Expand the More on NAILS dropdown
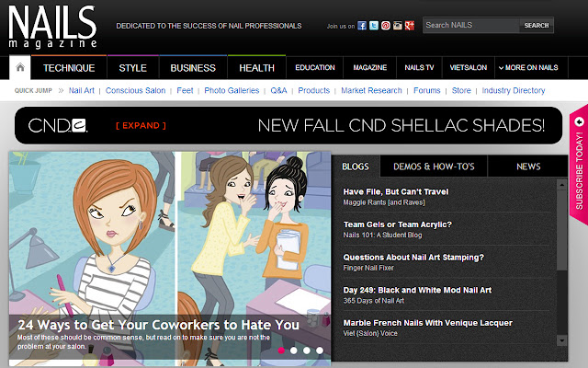 click(528, 67)
